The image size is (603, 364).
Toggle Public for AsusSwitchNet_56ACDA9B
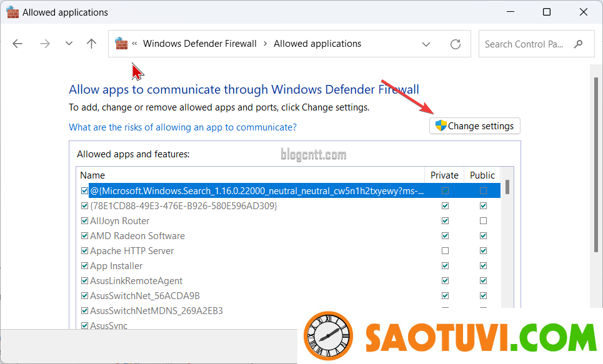pos(484,295)
